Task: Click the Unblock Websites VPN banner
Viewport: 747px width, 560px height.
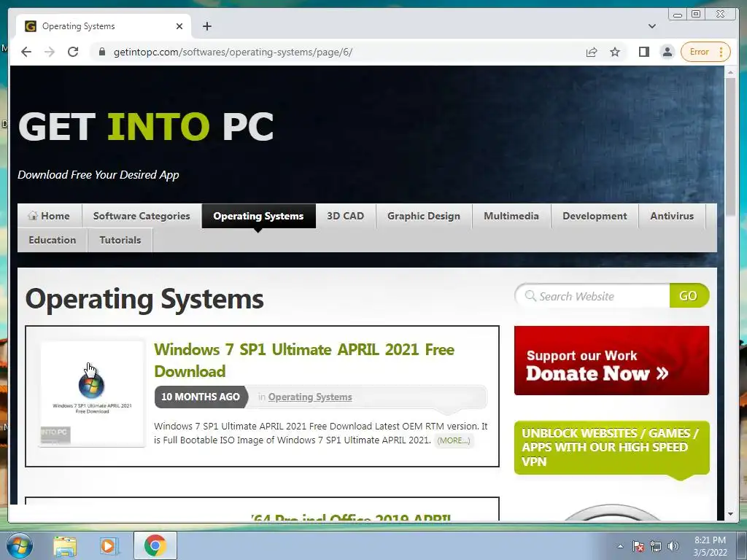Action: coord(611,448)
